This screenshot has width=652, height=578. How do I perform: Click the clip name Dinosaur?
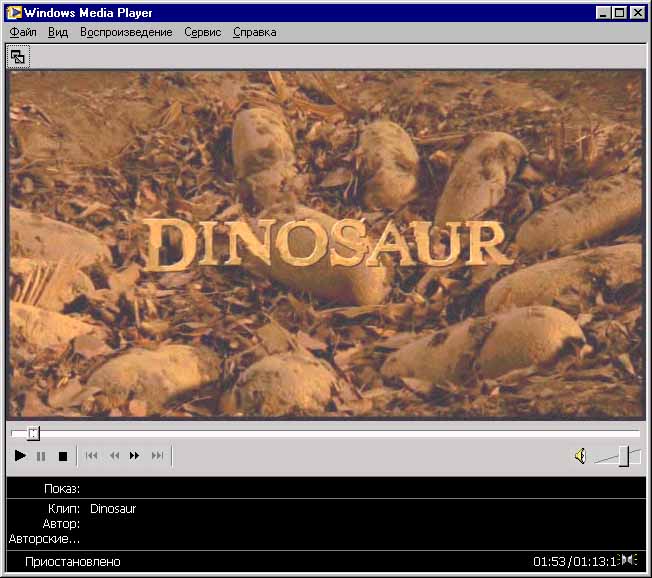[113, 509]
